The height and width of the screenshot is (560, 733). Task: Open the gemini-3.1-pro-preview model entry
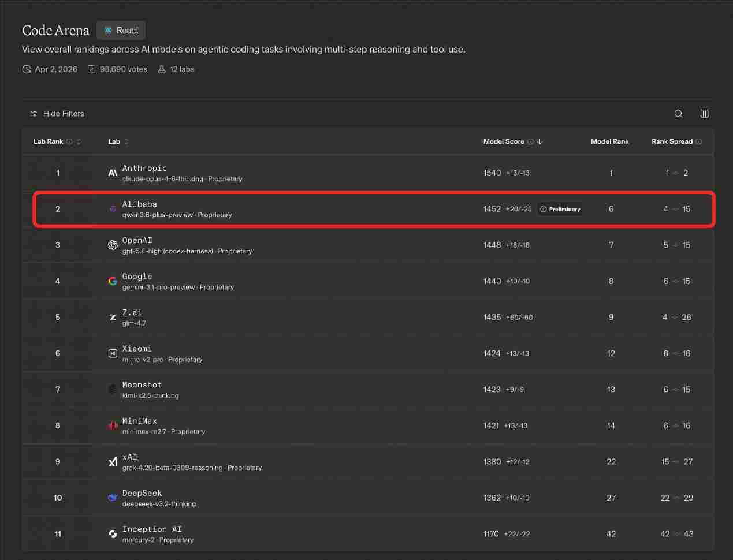158,287
